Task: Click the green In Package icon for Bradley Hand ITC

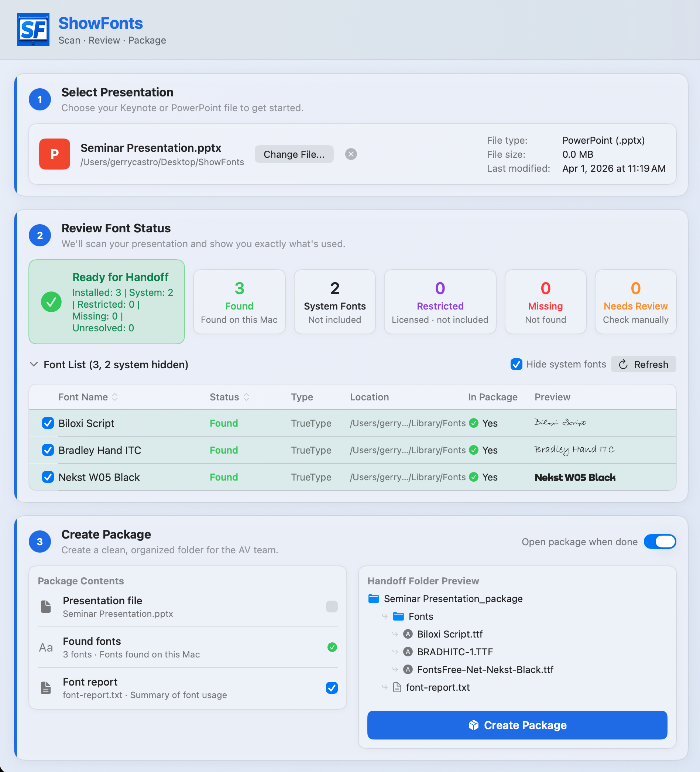Action: tap(473, 450)
